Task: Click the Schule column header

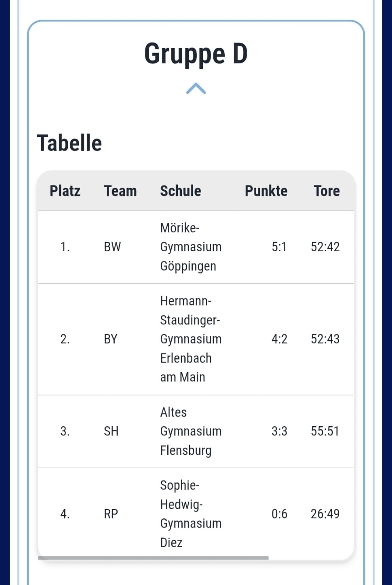Action: (x=180, y=191)
